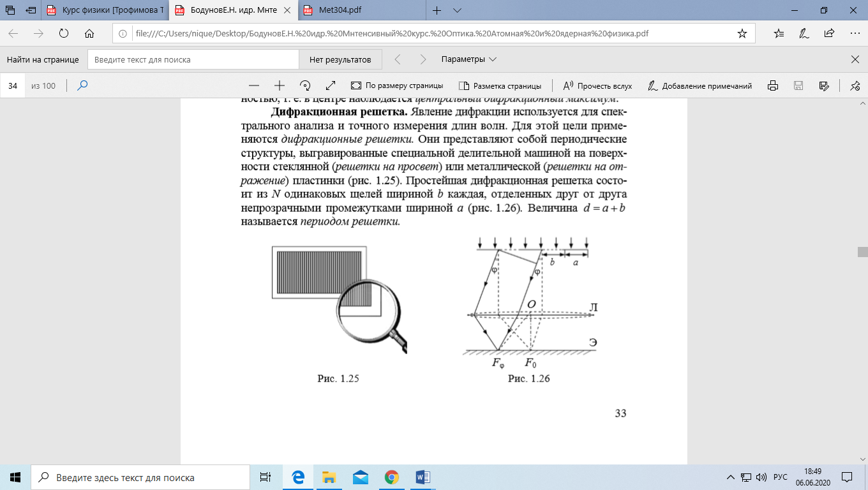This screenshot has width=868, height=490.
Task: Open Task View on the taskbar
Action: (266, 477)
